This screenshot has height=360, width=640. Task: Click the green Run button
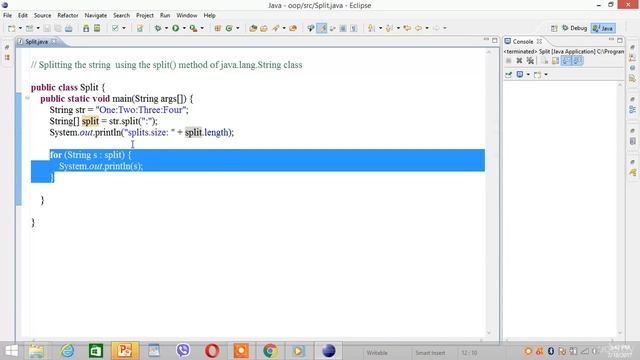(176, 28)
